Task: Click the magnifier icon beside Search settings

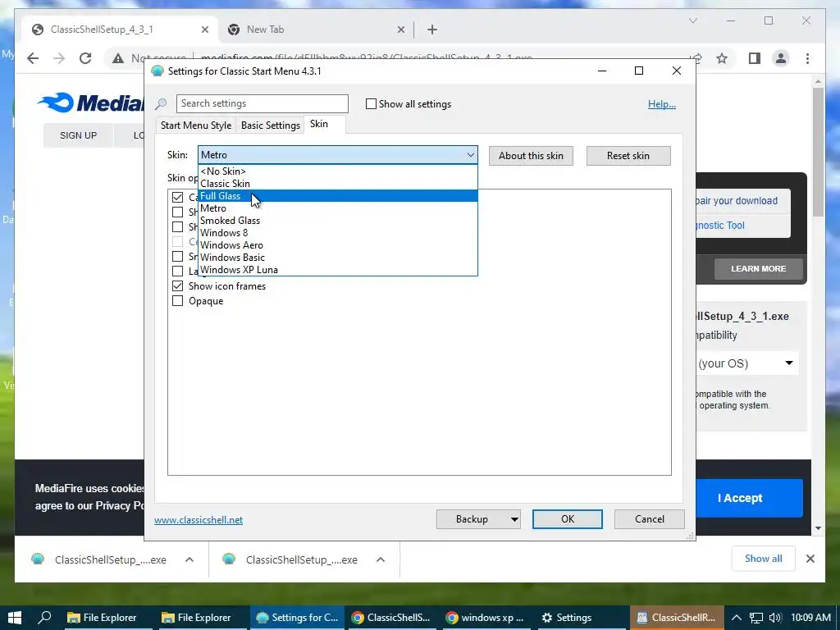Action: (161, 104)
